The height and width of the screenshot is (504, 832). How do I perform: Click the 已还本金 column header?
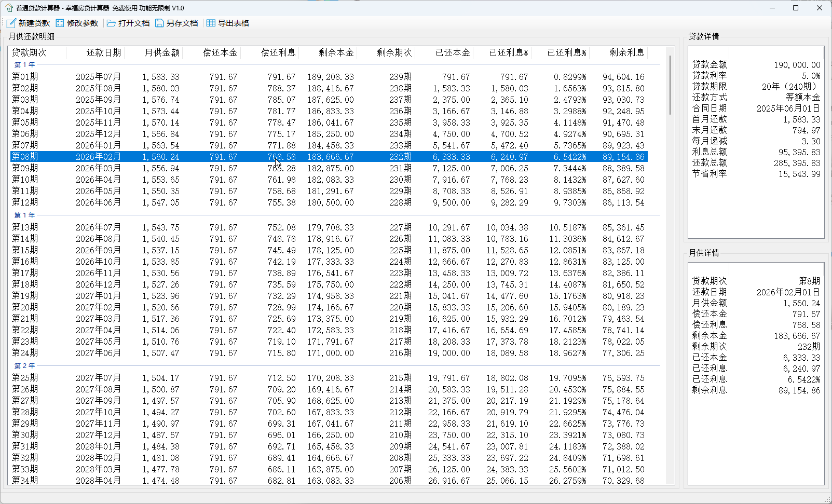pyautogui.click(x=444, y=52)
